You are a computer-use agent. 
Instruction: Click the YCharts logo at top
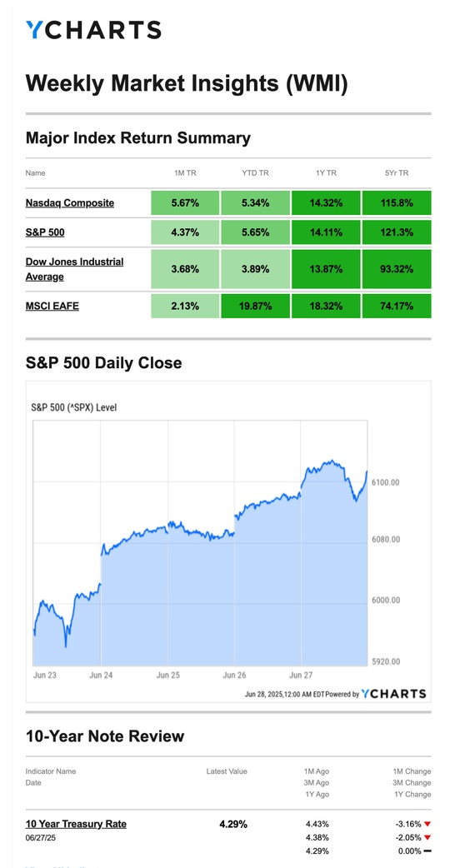[x=93, y=30]
